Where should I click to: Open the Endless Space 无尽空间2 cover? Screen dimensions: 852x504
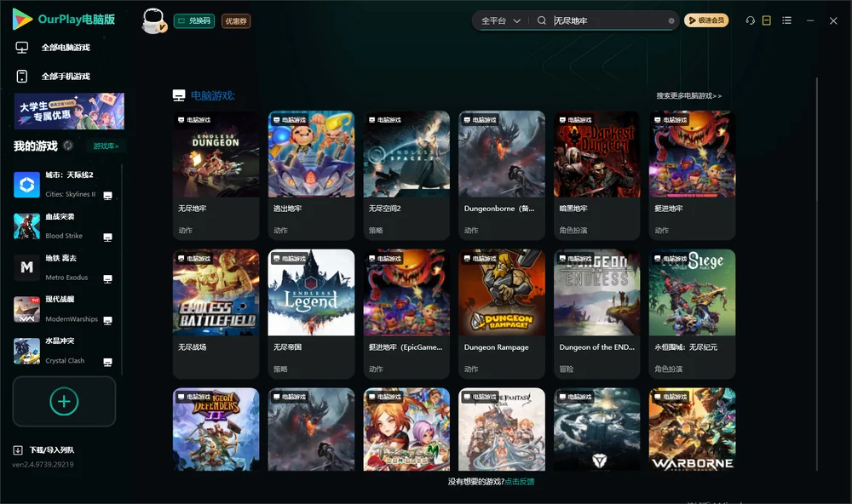coord(406,154)
